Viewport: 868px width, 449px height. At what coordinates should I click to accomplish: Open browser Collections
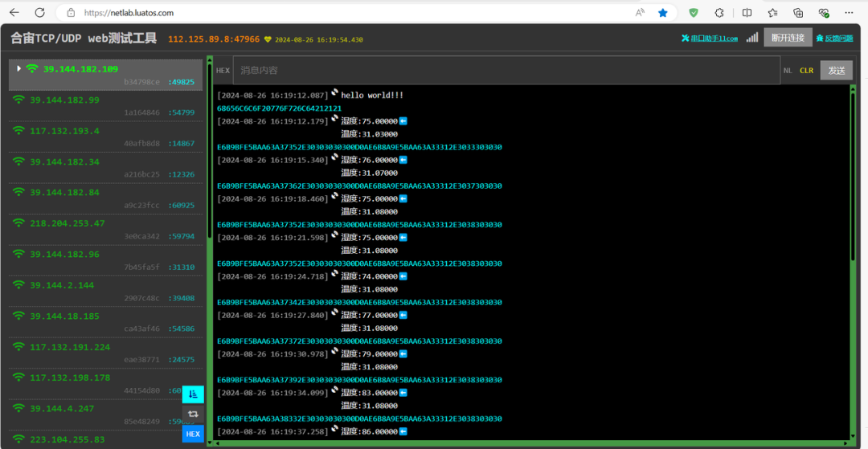coord(798,12)
